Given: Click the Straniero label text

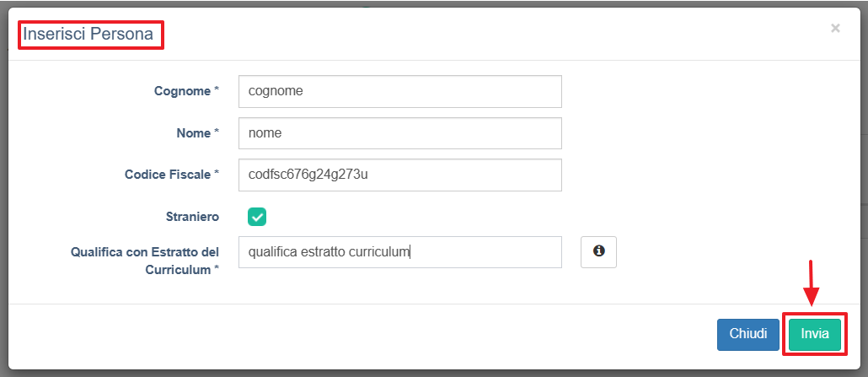Looking at the screenshot, I should [193, 217].
